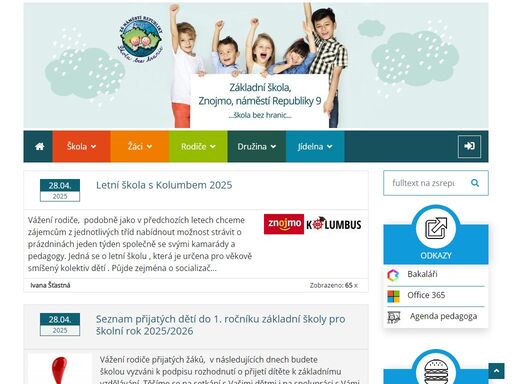The height and width of the screenshot is (384, 512).
Task: Click the Znojmo red logo
Action: click(284, 224)
